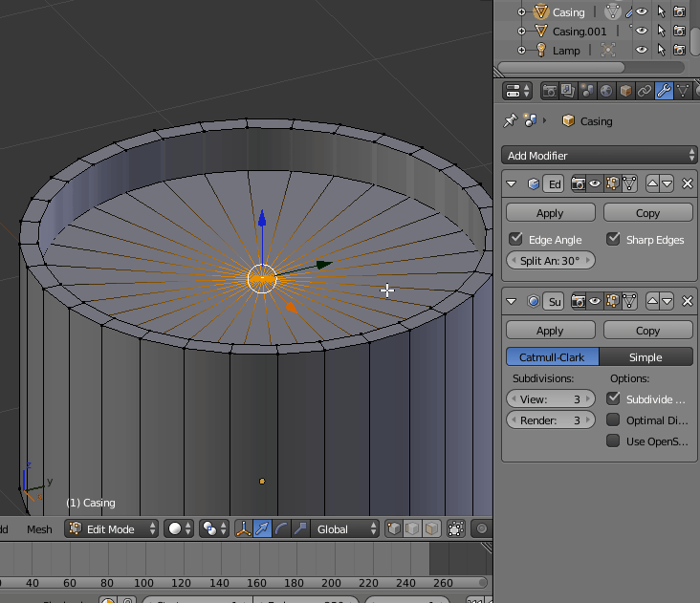Switch to vertex select mode
Screen dimensions: 700x603
[393, 528]
